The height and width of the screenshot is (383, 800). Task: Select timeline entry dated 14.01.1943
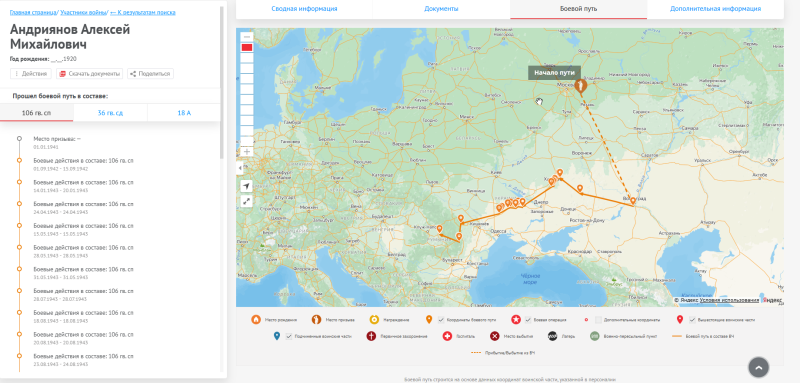click(84, 186)
